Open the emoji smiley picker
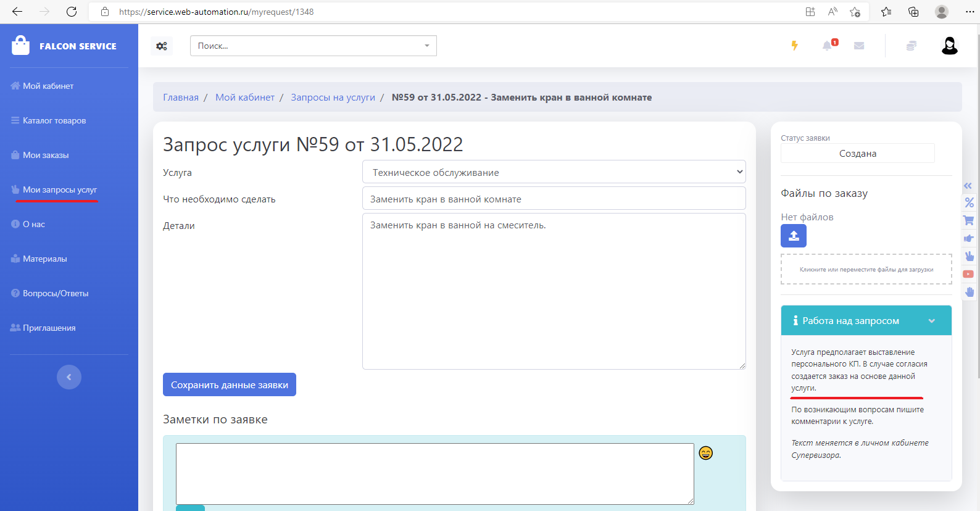This screenshot has width=980, height=511. point(706,453)
